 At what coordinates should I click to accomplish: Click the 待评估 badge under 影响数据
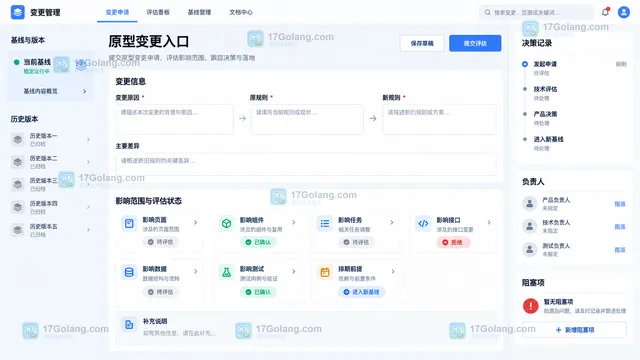(160, 292)
